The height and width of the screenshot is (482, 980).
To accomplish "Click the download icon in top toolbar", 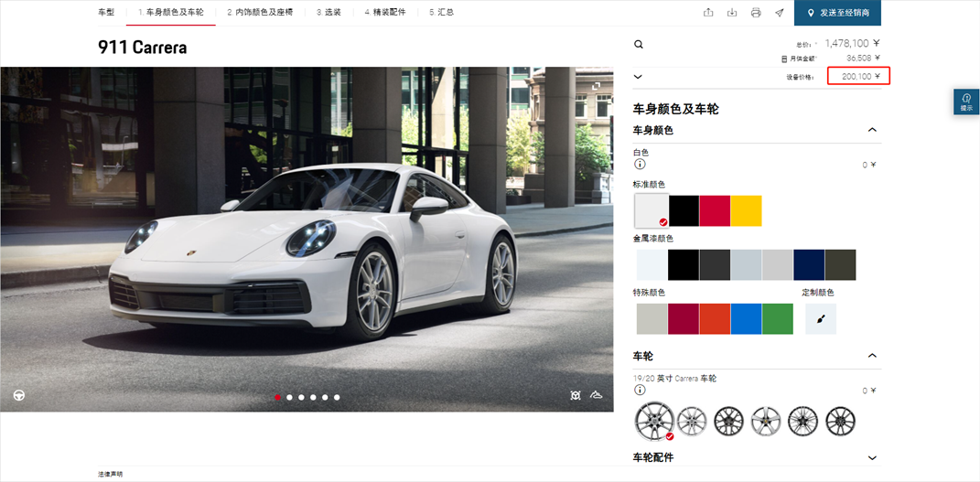I will (x=732, y=13).
